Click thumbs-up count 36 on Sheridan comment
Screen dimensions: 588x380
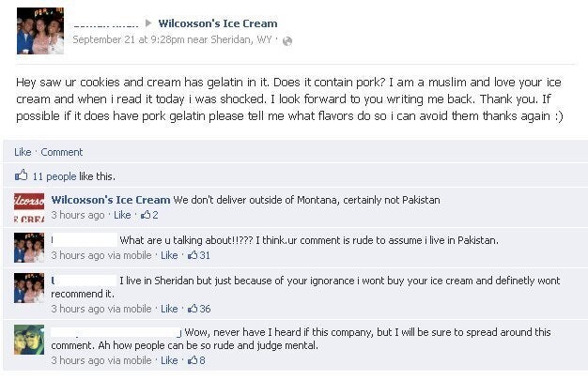[199, 309]
